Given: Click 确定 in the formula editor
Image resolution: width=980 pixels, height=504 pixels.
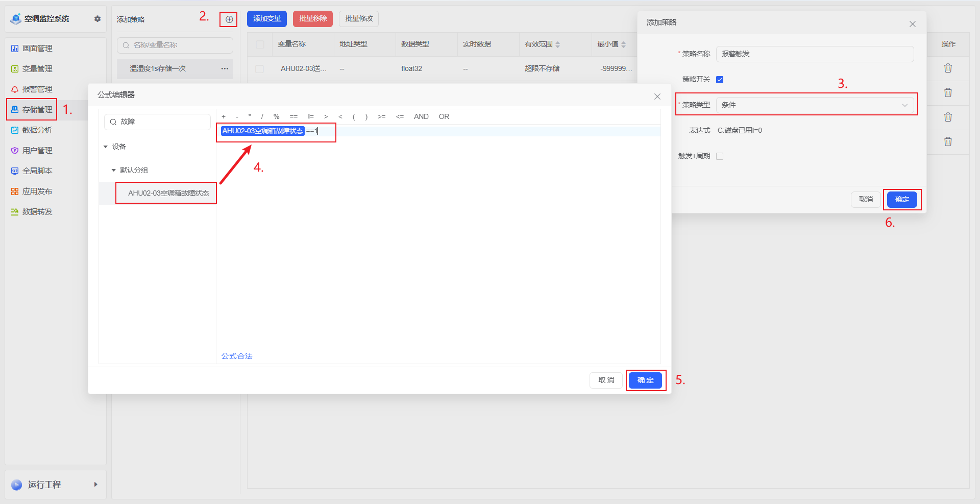Looking at the screenshot, I should pos(645,380).
